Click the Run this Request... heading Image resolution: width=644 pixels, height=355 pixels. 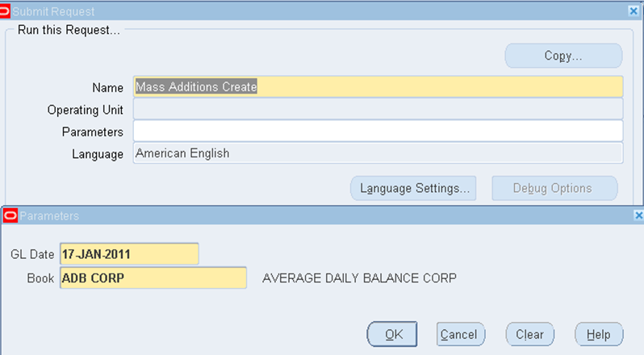click(69, 30)
